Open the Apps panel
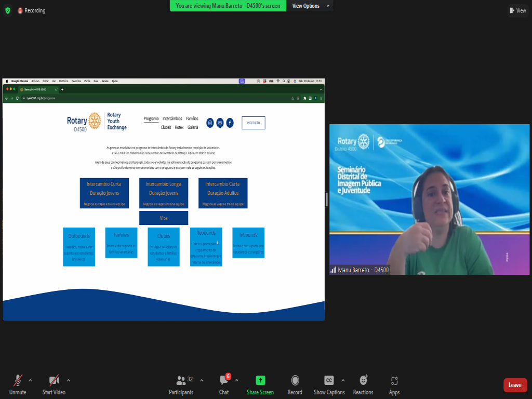This screenshot has height=399, width=532. (394, 384)
